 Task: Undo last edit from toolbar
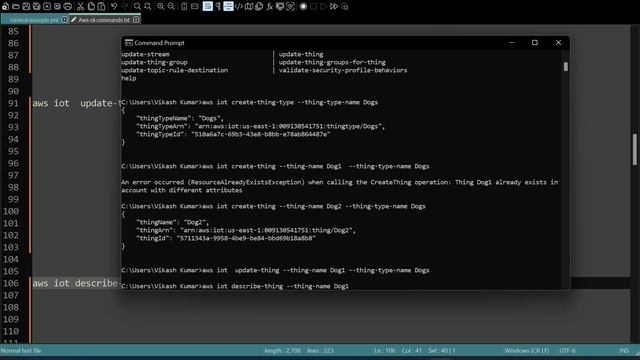114,7
